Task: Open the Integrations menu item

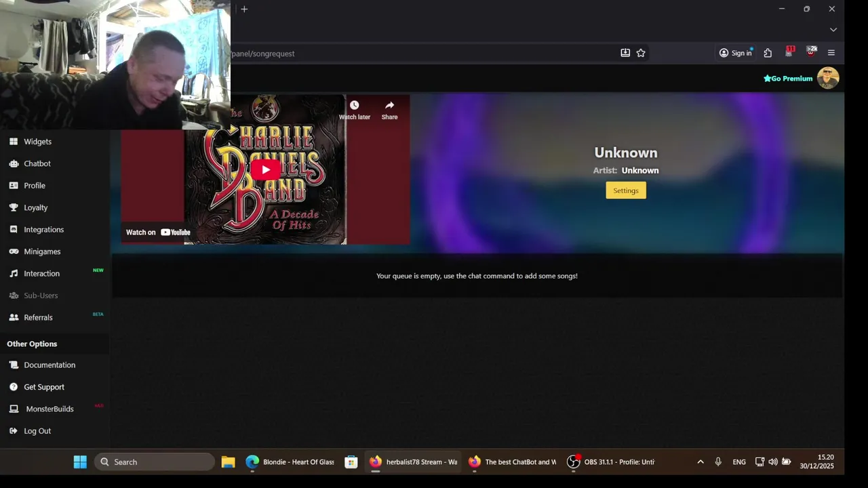Action: tap(43, 230)
